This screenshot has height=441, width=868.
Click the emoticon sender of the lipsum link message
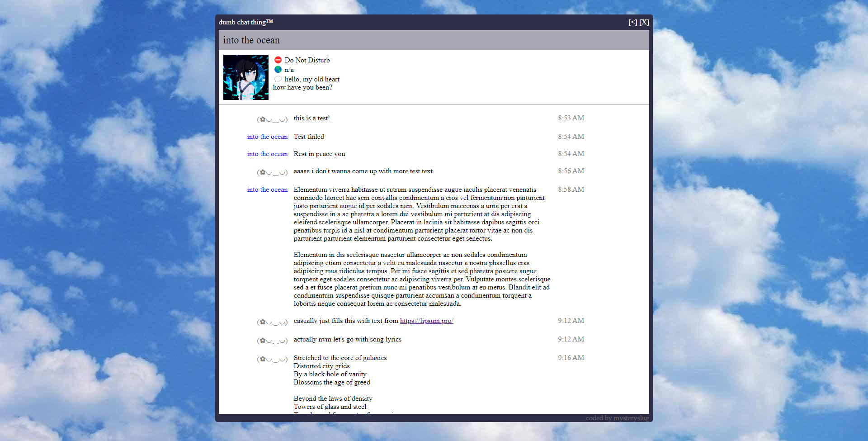click(272, 322)
